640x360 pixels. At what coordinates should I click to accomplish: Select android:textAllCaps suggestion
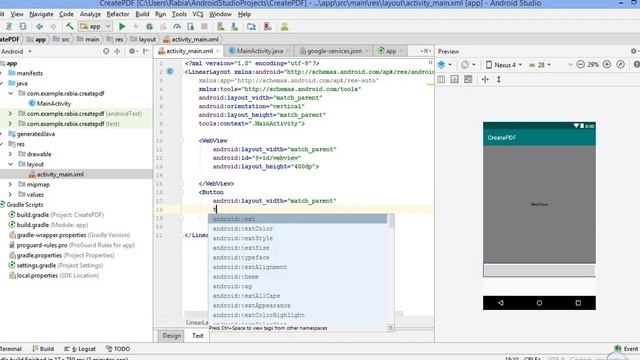pos(298,296)
